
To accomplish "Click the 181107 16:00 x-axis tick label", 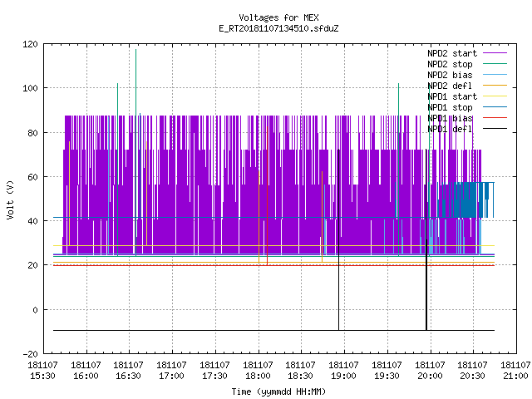I will (86, 371).
